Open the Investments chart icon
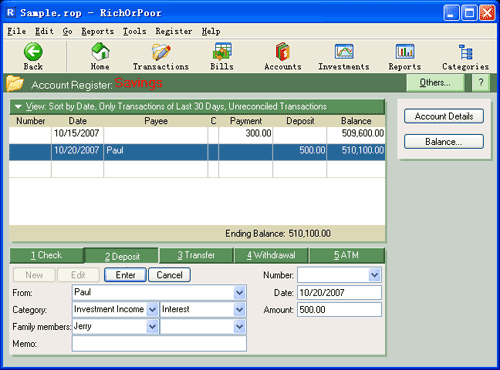 (344, 52)
